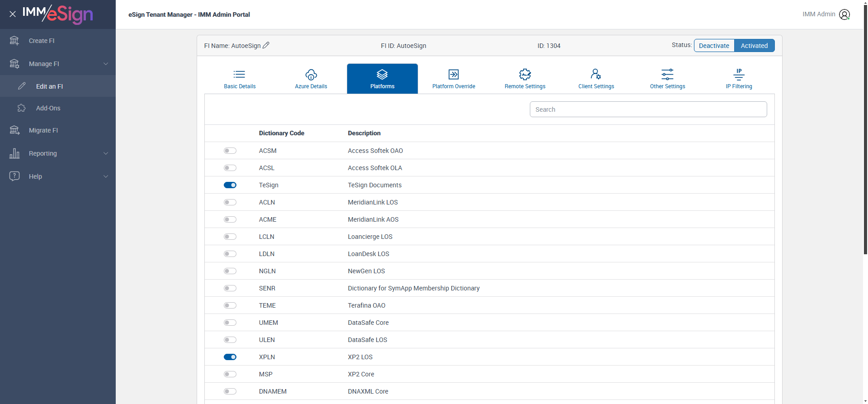
Task: Focus the platform Search field
Action: [x=648, y=109]
